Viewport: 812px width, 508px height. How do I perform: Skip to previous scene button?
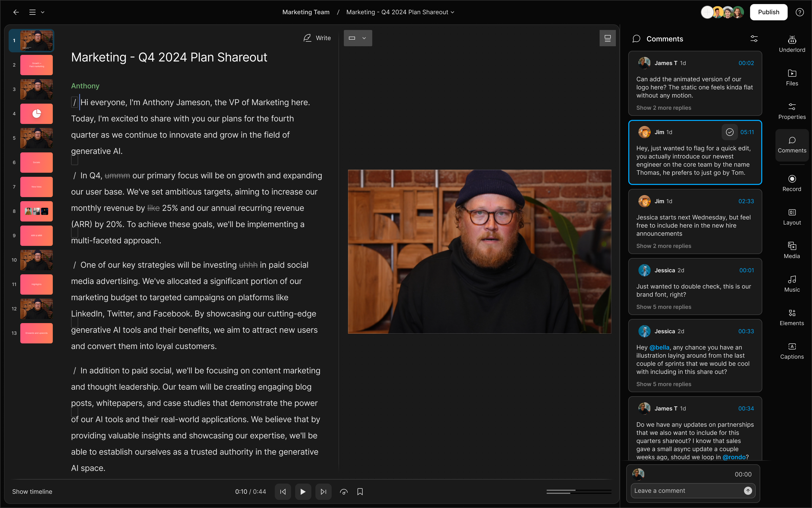283,491
